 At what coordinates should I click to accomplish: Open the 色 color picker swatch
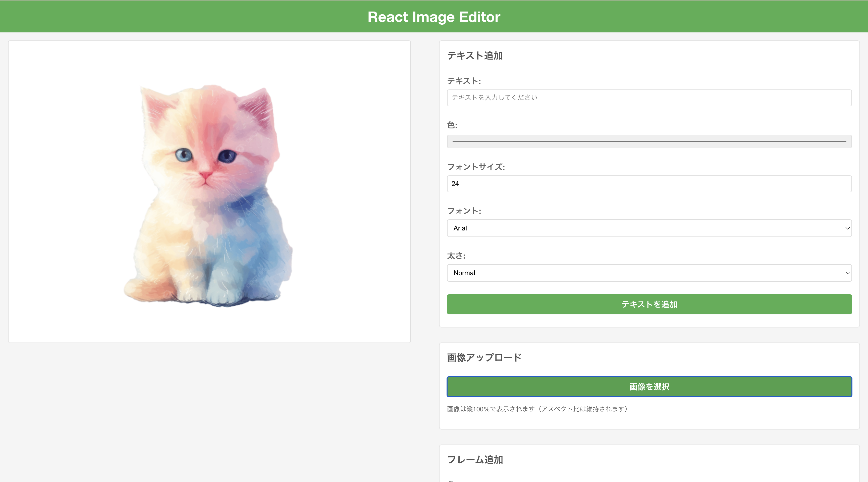point(649,141)
